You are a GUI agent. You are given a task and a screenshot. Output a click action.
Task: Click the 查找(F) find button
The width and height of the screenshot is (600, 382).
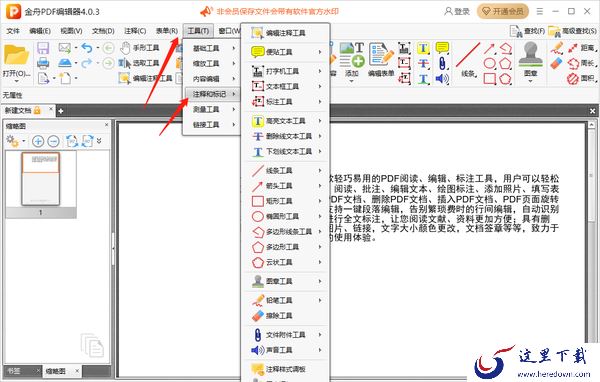click(527, 31)
